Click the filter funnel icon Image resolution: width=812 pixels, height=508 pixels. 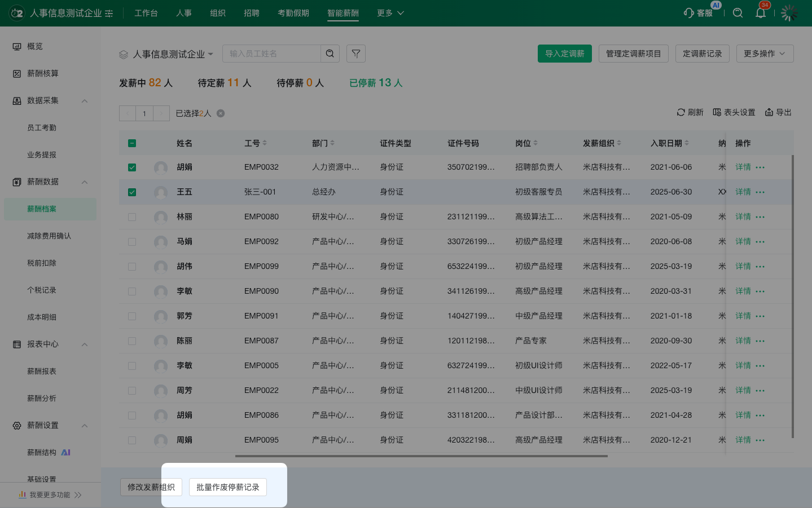coord(356,54)
